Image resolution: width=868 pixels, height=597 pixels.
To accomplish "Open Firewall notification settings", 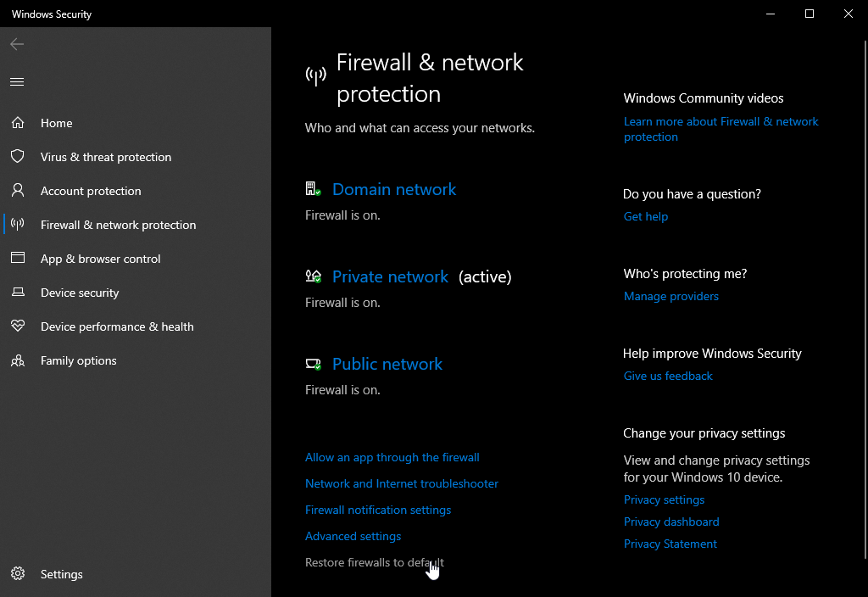I will 378,511.
